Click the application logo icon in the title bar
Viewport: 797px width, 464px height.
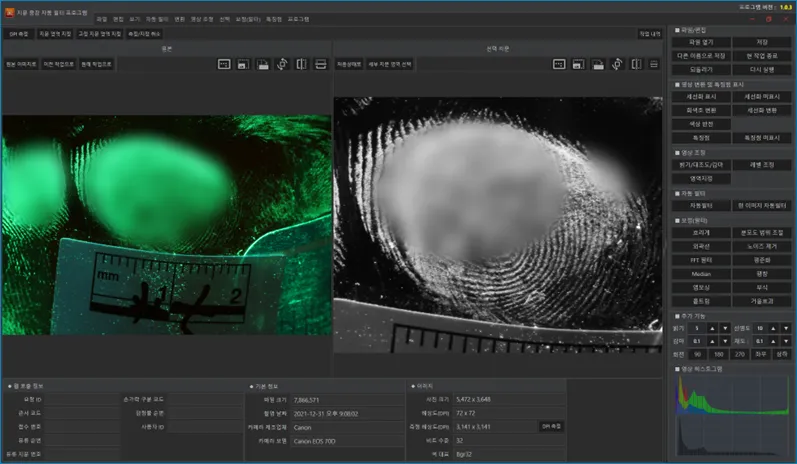9,12
